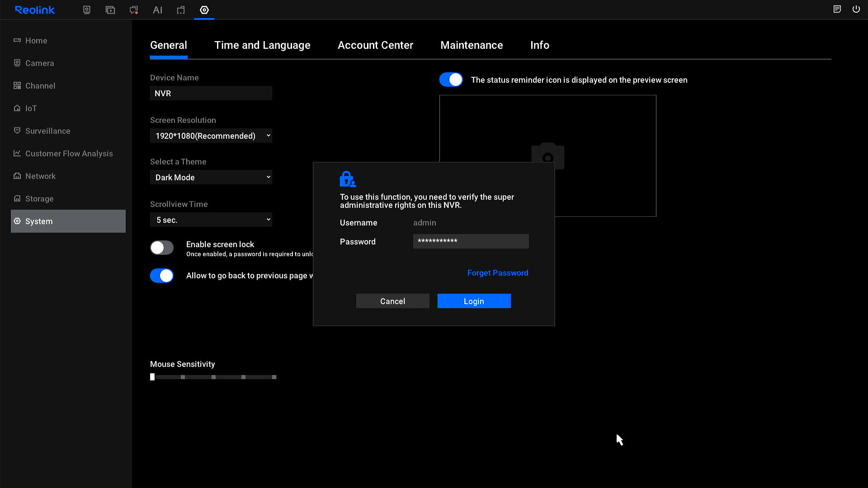Screen dimensions: 868x488
Task: Adjust the Mouse Sensitivity slider
Action: [x=152, y=376]
